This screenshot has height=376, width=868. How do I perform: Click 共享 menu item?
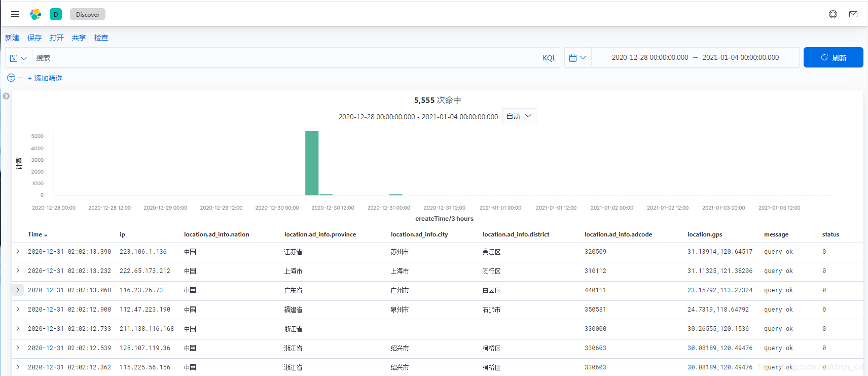[79, 38]
